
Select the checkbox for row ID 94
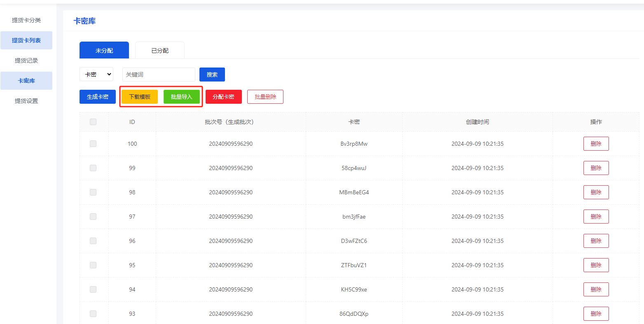point(93,289)
